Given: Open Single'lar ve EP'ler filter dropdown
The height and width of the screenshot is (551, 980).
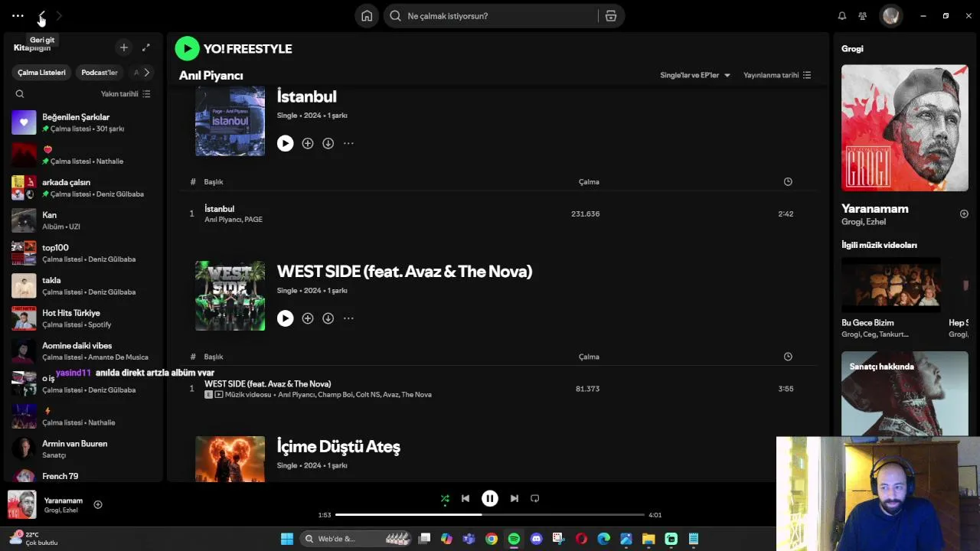Looking at the screenshot, I should pyautogui.click(x=695, y=75).
